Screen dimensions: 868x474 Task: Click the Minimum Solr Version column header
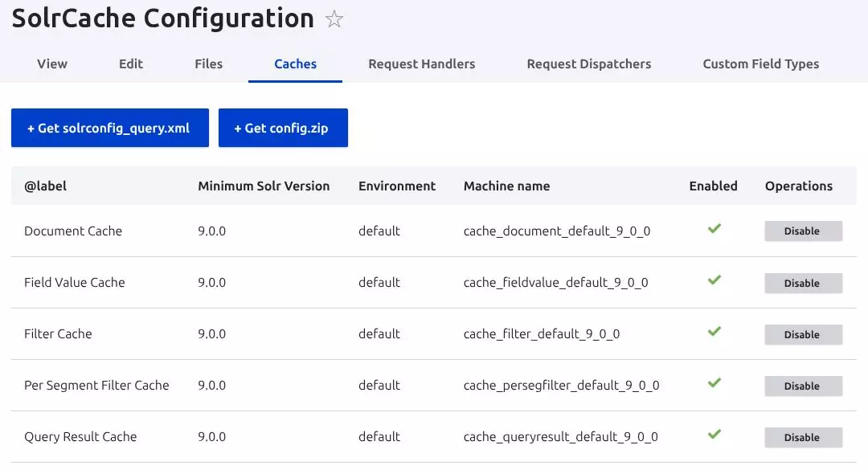point(264,186)
